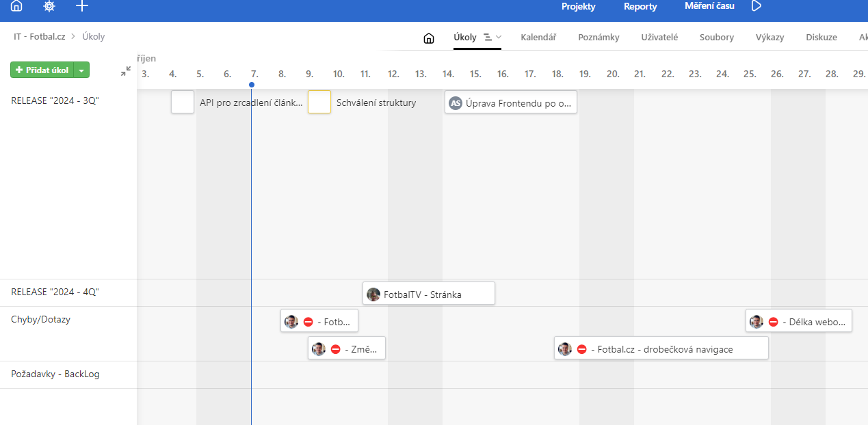
Task: Click avatar on Délka webo... task
Action: pyautogui.click(x=757, y=322)
